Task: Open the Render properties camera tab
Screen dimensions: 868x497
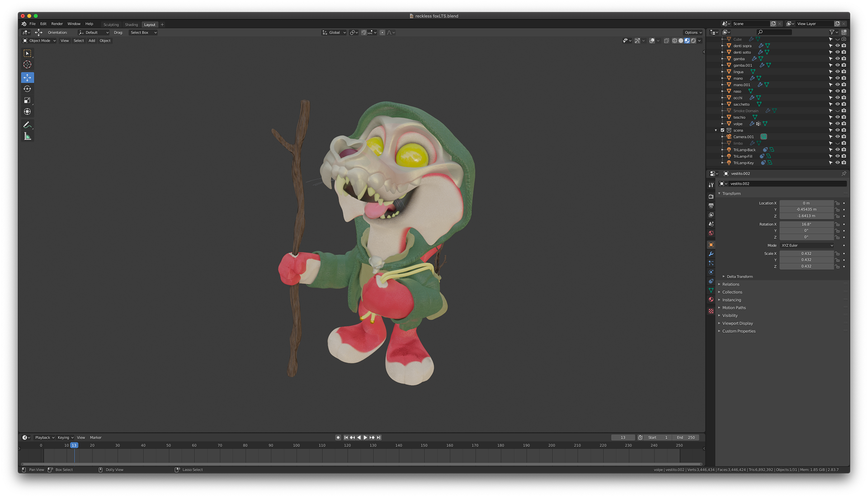Action: 711,196
